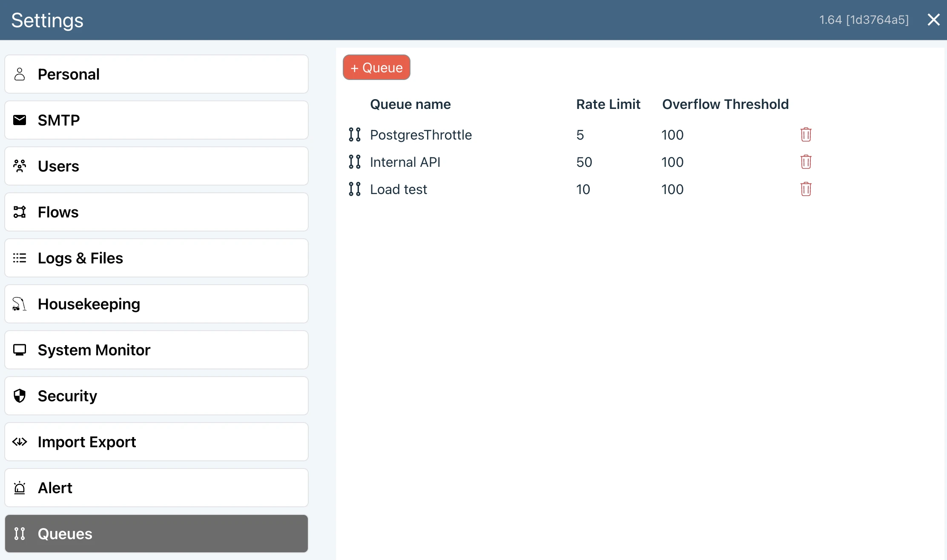Select the Import Export section
The height and width of the screenshot is (560, 947).
[x=156, y=442]
